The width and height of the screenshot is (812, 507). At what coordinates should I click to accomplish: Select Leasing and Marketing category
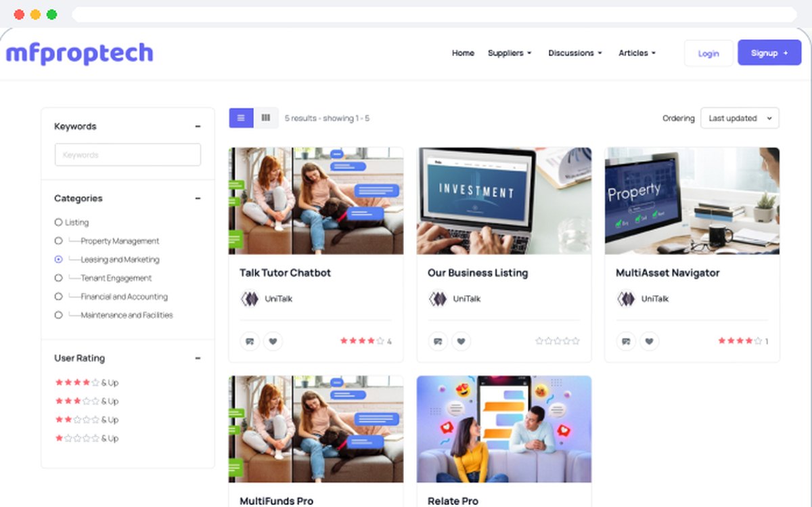coord(58,259)
